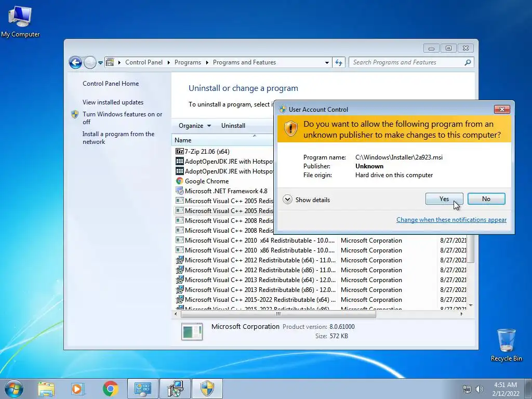The height and width of the screenshot is (399, 532).
Task: Maximize the Programs and Features window
Action: (448, 48)
